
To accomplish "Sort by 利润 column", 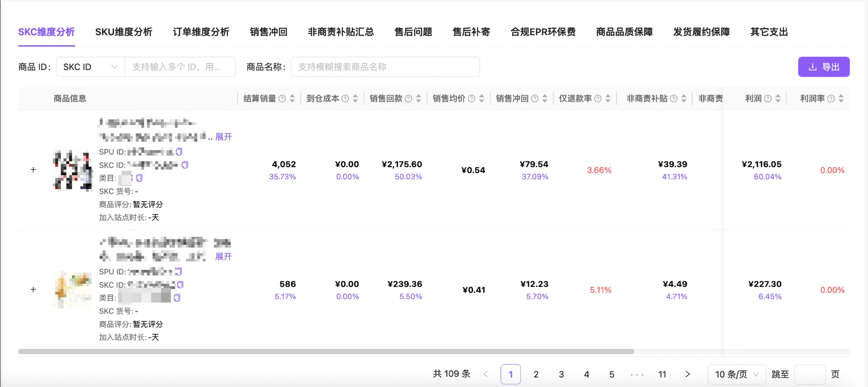I will click(x=778, y=98).
